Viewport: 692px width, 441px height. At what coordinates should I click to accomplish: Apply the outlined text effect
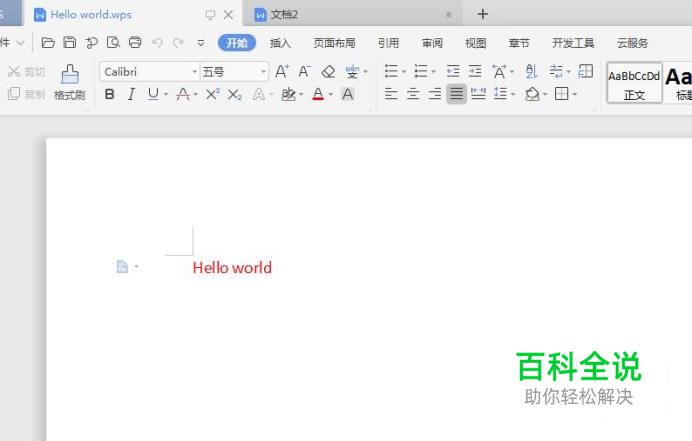259,94
